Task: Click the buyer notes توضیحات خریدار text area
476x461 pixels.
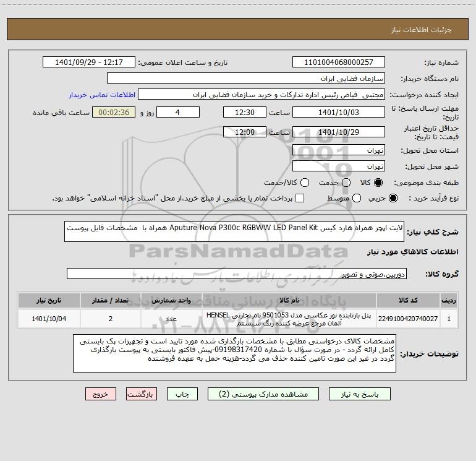Action: 234,353
